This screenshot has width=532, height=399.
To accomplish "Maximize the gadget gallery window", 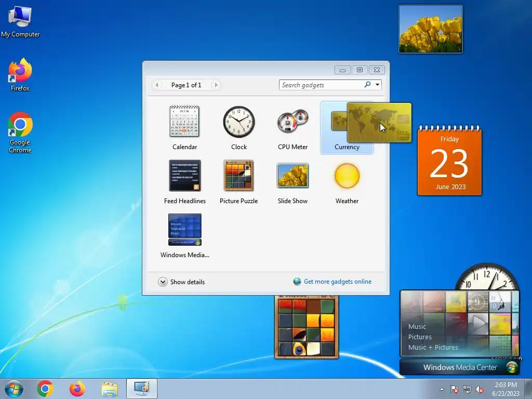I will 360,70.
